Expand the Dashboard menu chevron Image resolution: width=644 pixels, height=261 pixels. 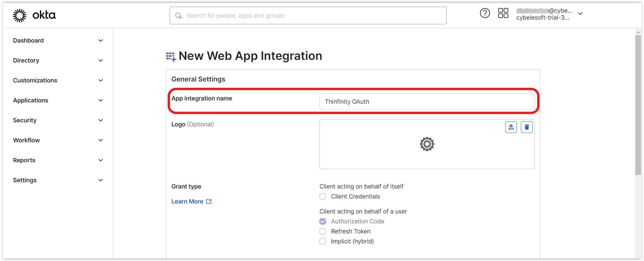pos(101,41)
